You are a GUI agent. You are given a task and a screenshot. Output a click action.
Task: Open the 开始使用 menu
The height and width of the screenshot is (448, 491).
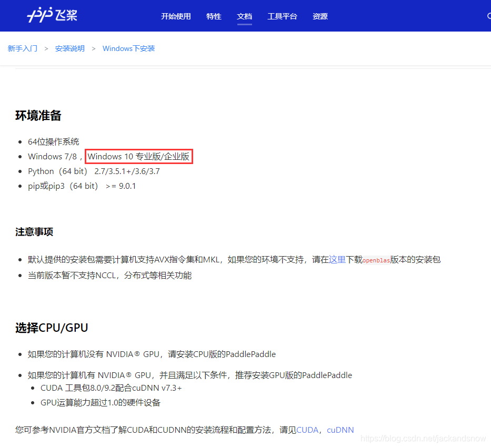(x=176, y=16)
